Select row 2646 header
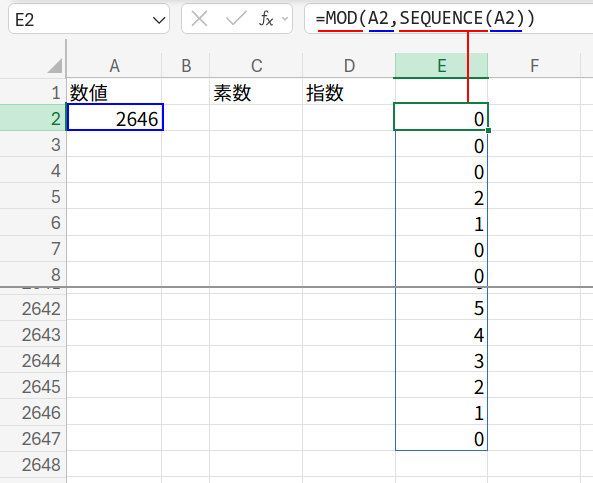Screen dimensions: 593x483 click(x=33, y=412)
